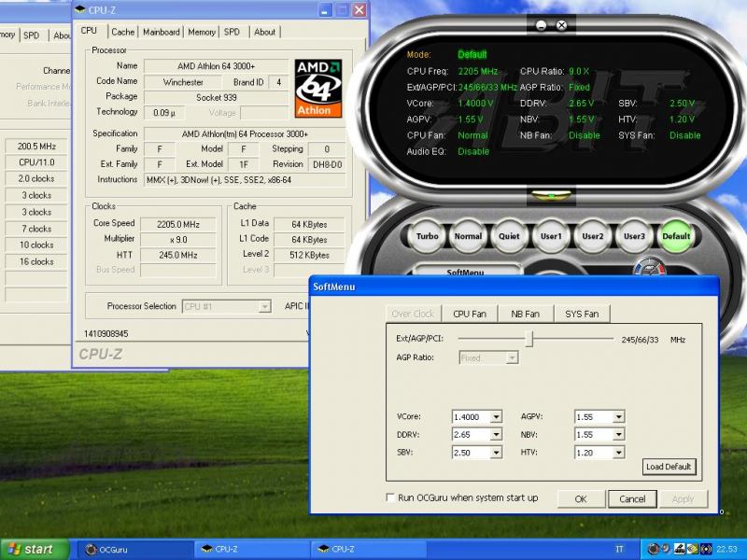Click the greyed AGP Ratio Fixed dropdown

coord(488,357)
